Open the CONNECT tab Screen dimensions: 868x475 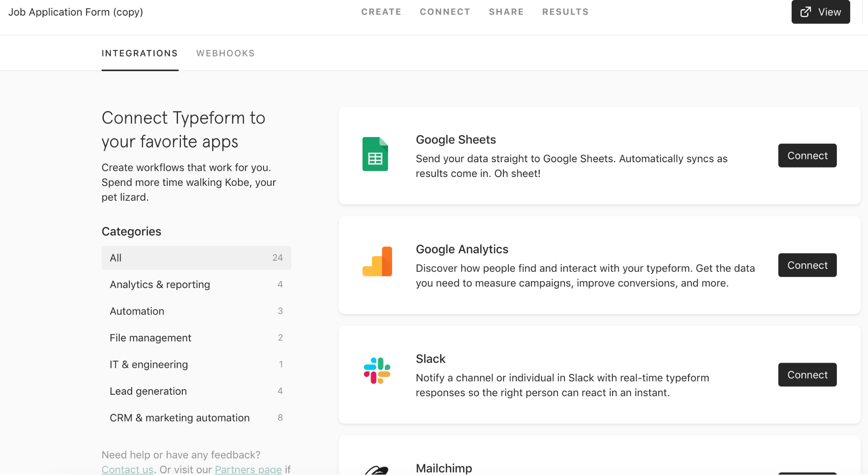pyautogui.click(x=445, y=12)
